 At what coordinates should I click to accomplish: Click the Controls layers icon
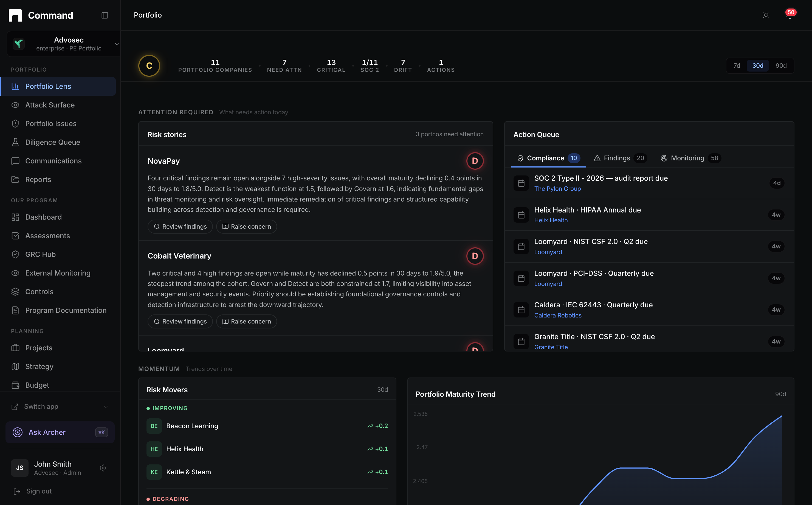[15, 292]
